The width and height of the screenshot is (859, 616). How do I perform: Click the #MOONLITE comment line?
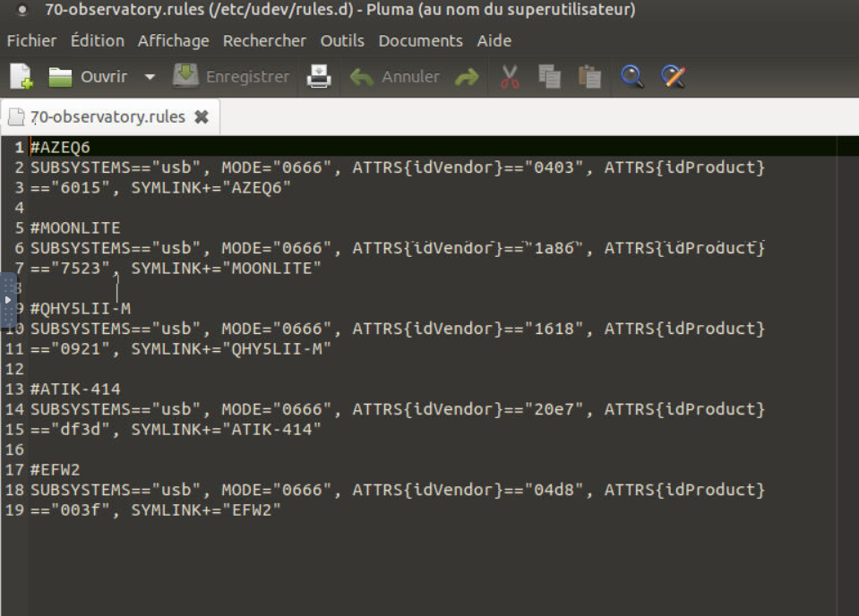click(x=75, y=227)
